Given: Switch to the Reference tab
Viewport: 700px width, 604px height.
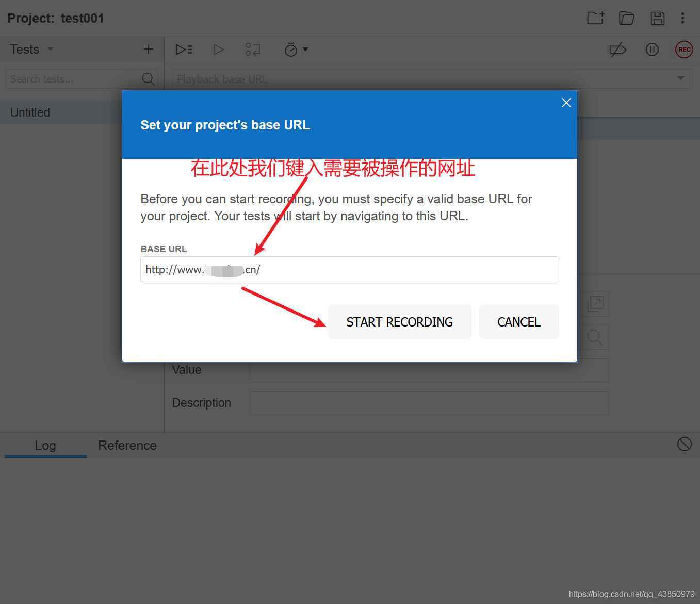Looking at the screenshot, I should 127,445.
